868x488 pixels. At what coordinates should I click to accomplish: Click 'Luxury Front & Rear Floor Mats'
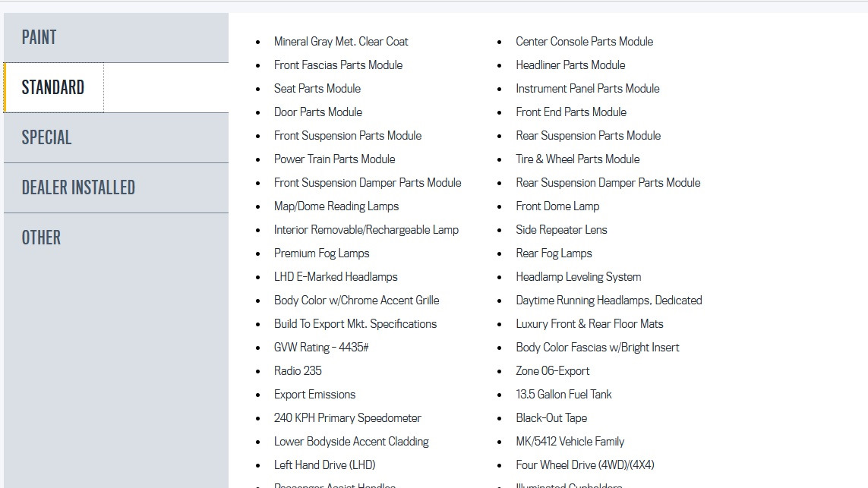pyautogui.click(x=589, y=323)
